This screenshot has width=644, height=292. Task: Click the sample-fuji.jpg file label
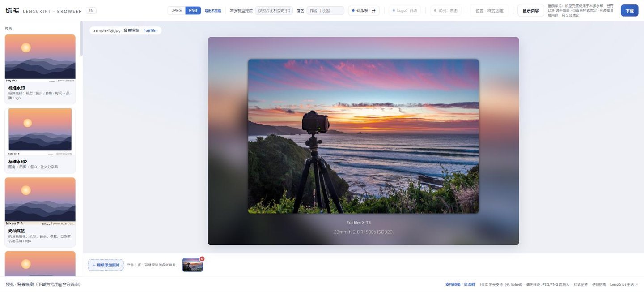107,30
